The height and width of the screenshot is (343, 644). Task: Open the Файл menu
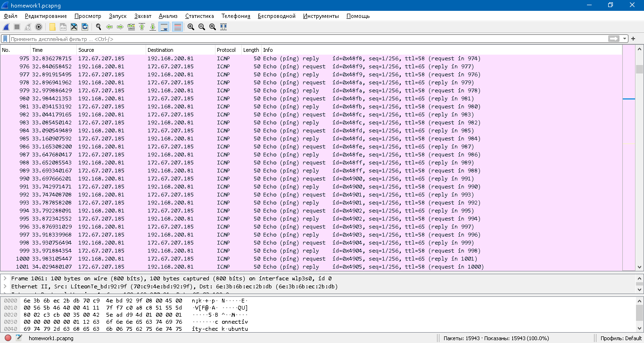click(10, 16)
